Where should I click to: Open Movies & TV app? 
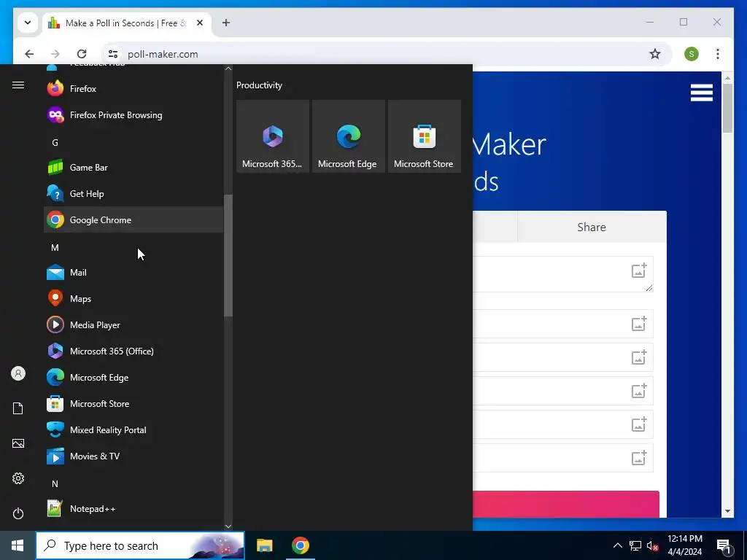[133, 456]
